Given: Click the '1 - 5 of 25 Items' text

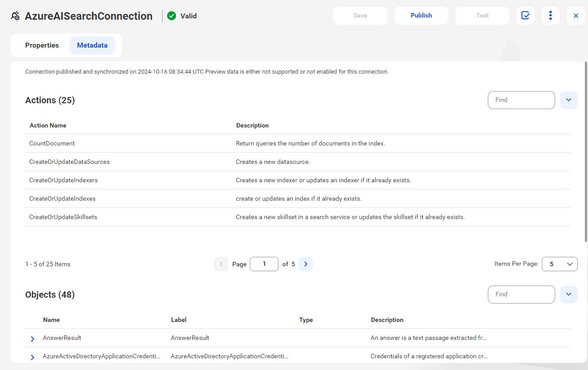Looking at the screenshot, I should pos(48,264).
